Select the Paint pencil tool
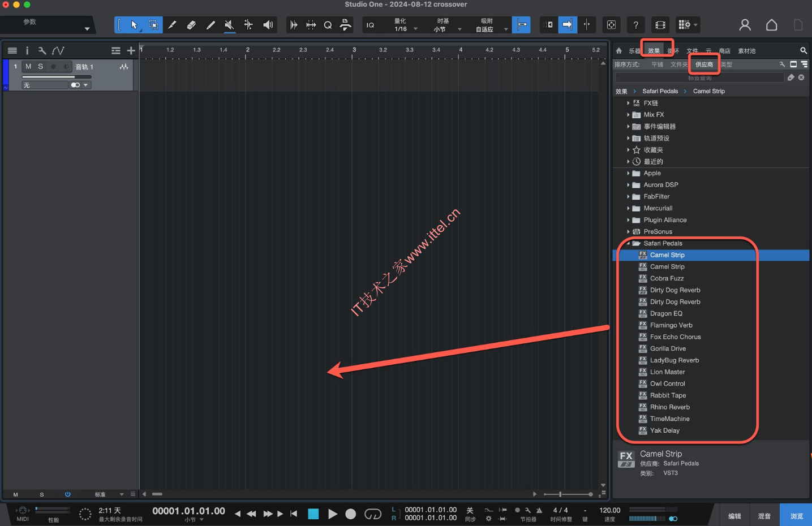Screen dimensions: 812x526 coord(210,25)
